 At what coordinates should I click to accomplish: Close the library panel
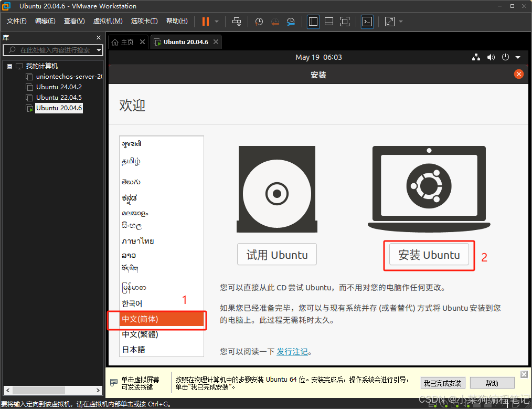(x=99, y=37)
